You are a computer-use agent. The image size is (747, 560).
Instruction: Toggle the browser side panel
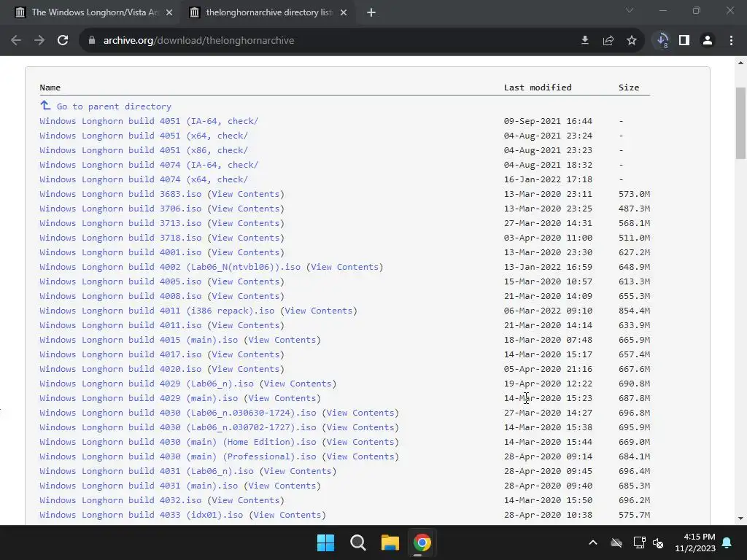click(684, 41)
